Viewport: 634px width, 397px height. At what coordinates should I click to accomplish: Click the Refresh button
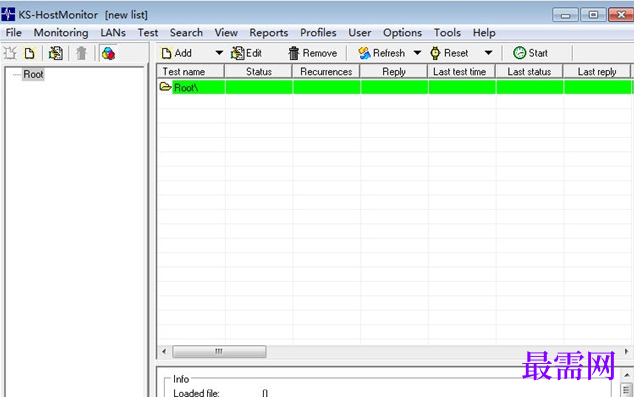pyautogui.click(x=381, y=53)
